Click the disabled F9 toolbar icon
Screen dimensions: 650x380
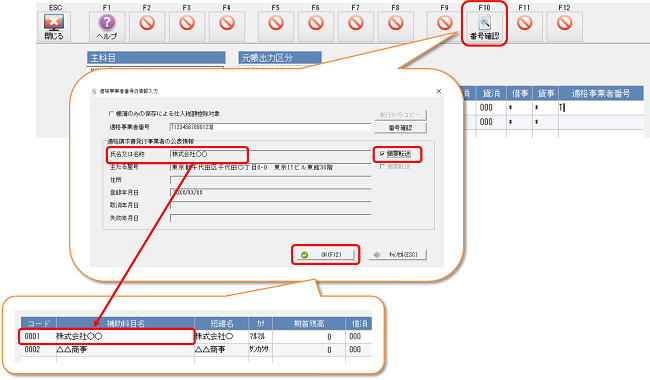(444, 27)
